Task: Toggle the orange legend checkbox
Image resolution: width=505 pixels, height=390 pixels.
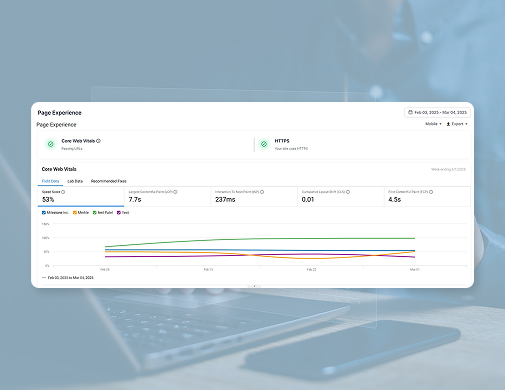Action: [75, 213]
